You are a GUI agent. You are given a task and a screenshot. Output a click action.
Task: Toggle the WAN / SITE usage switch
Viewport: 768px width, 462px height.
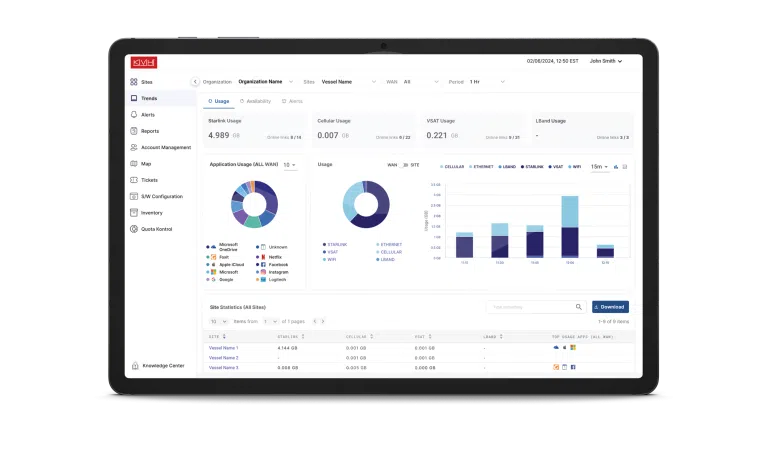[x=404, y=165]
